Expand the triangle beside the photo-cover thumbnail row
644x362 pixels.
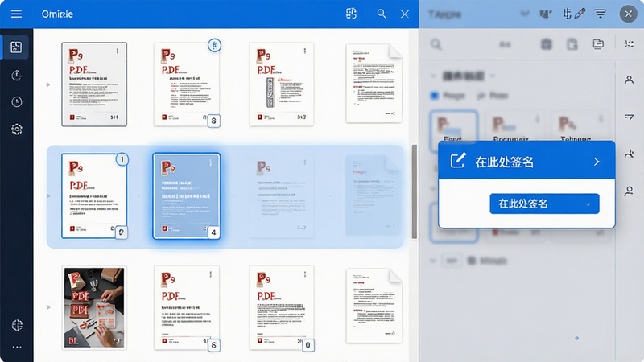[48, 307]
